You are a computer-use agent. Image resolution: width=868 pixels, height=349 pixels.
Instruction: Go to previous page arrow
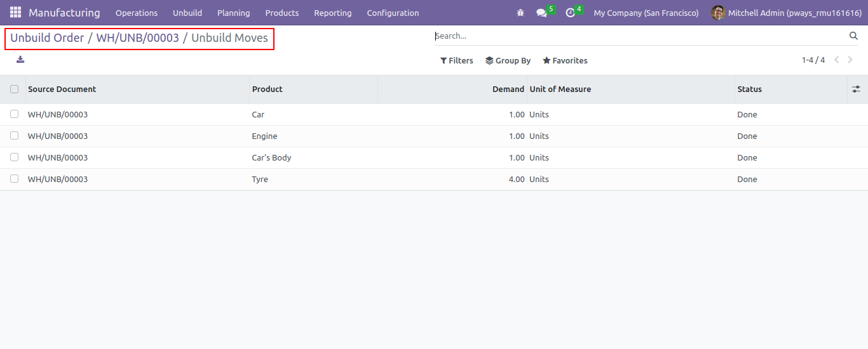click(x=836, y=60)
